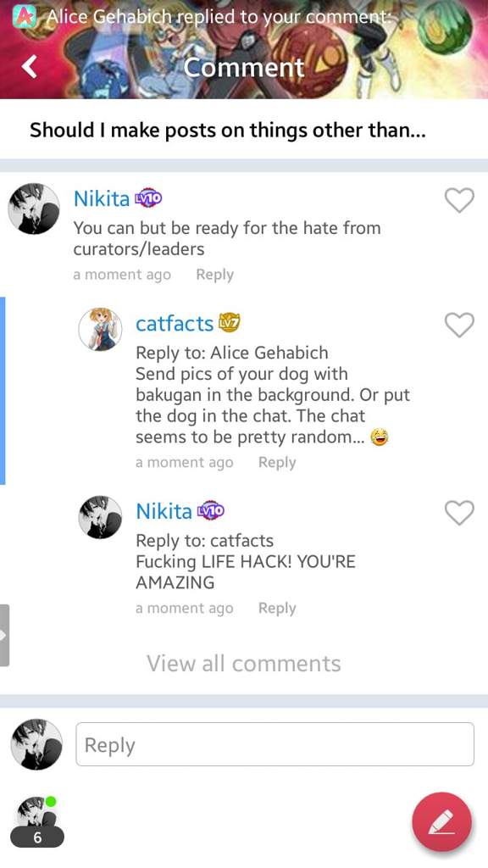
Task: Tap Nikita's LV10 level badge on first comment
Action: [x=147, y=198]
